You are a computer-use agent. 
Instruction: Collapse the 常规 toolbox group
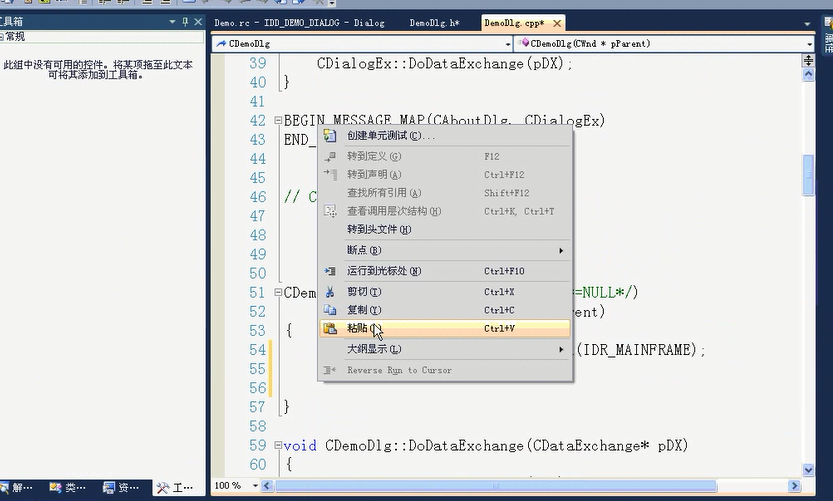2,37
